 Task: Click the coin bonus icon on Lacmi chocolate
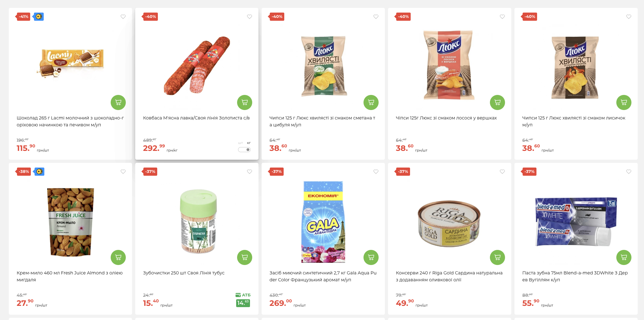tap(39, 17)
